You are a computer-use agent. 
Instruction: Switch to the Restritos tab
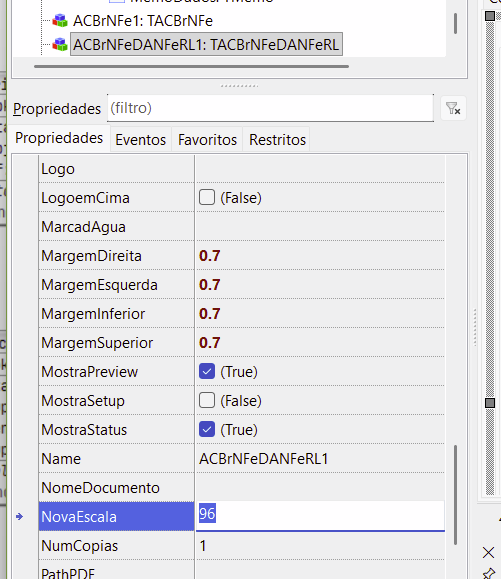(277, 140)
